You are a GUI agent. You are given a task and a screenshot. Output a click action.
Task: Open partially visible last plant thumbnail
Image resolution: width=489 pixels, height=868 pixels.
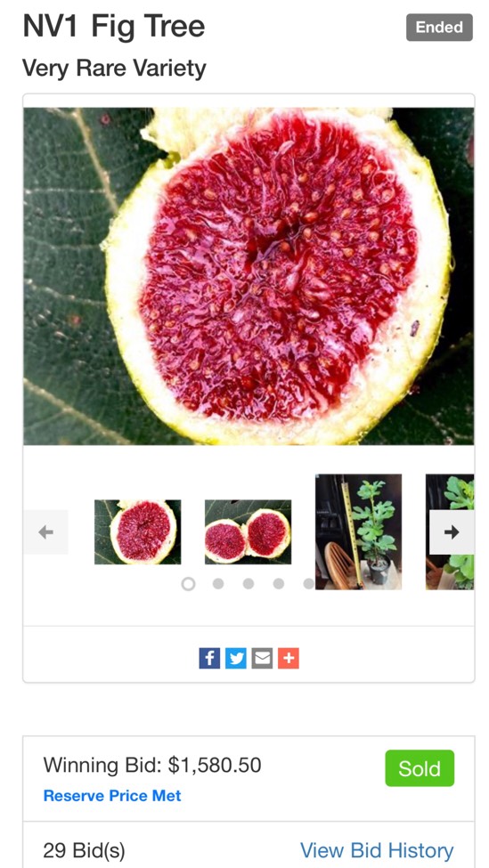click(450, 532)
